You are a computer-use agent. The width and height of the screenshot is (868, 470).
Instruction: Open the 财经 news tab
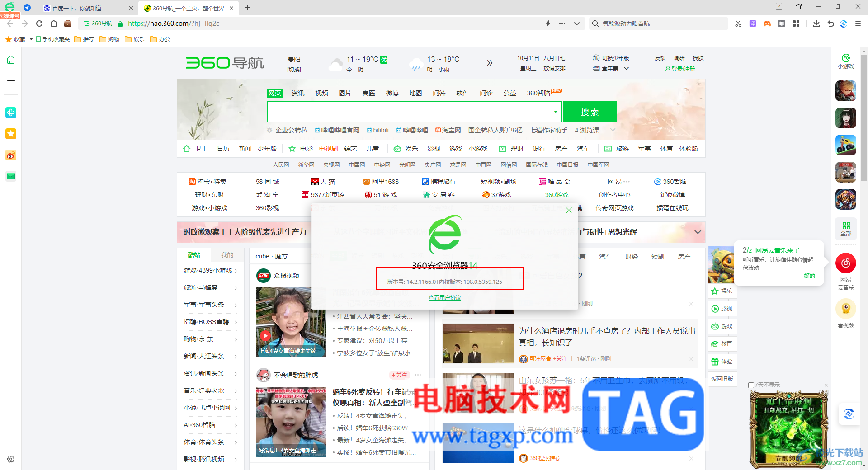pyautogui.click(x=632, y=257)
